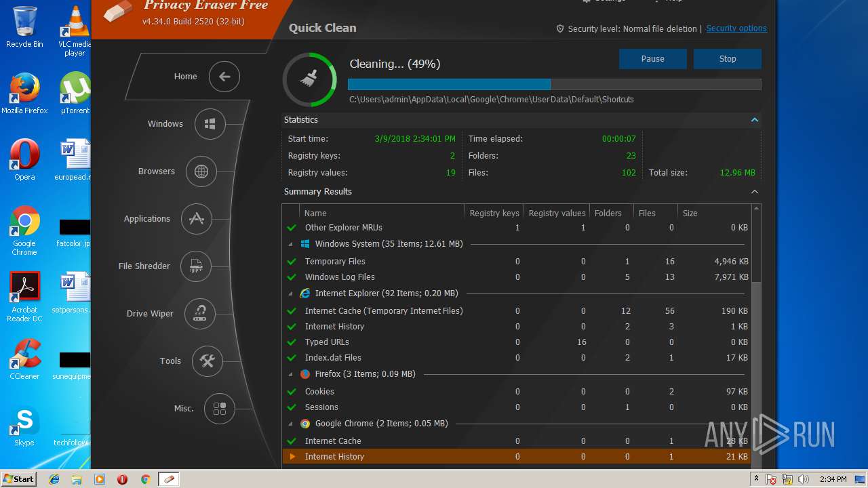Screen dimensions: 868x488
Task: Click the green check for Typed URLs
Action: pyautogui.click(x=292, y=342)
